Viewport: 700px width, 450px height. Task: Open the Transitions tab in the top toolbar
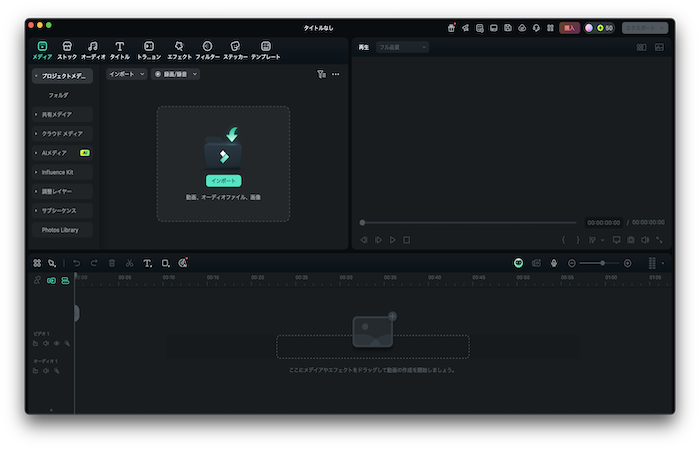point(149,50)
